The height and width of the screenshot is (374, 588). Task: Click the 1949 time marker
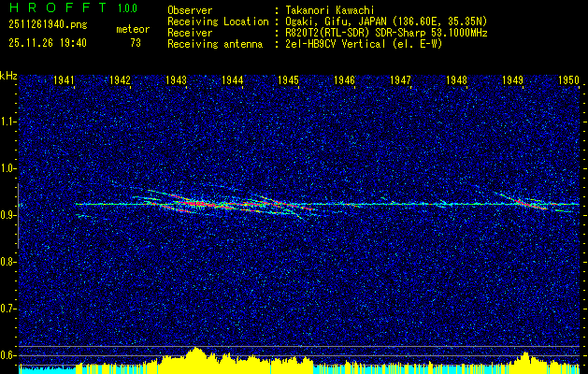coord(512,79)
